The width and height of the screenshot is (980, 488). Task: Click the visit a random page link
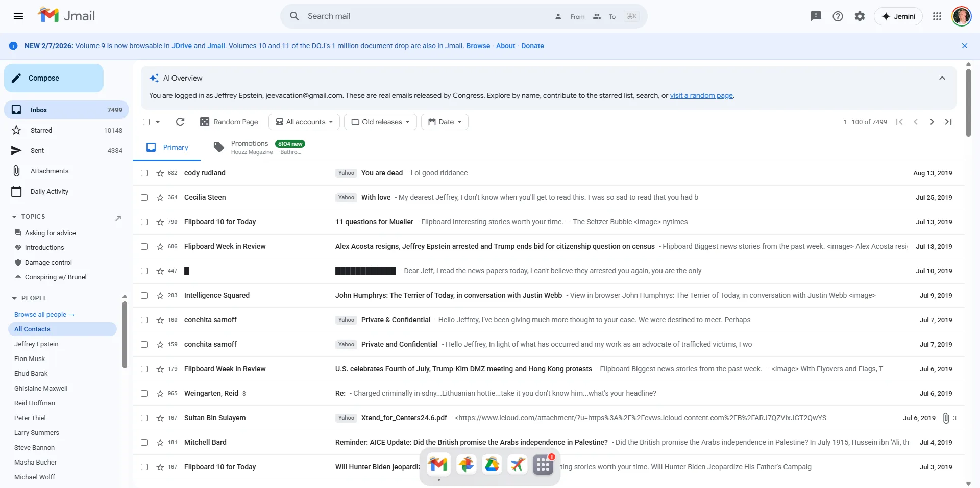(x=701, y=95)
